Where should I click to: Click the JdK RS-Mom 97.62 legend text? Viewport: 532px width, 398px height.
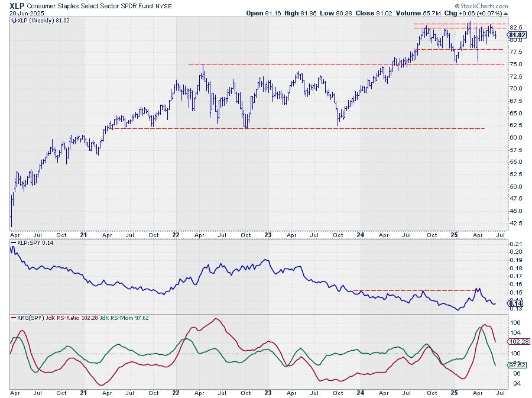[124, 318]
